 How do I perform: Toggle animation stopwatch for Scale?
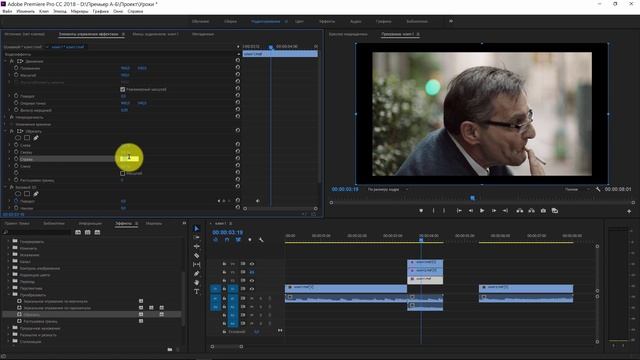click(x=16, y=75)
